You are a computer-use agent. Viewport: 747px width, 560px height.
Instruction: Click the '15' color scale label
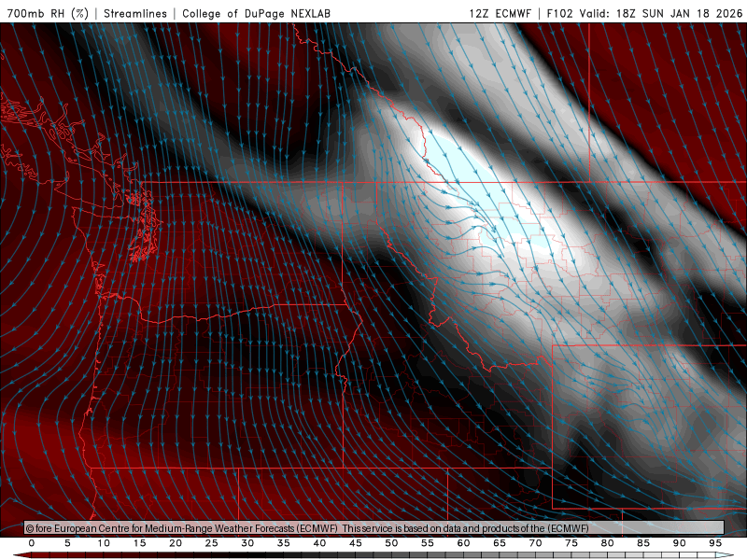click(x=139, y=543)
